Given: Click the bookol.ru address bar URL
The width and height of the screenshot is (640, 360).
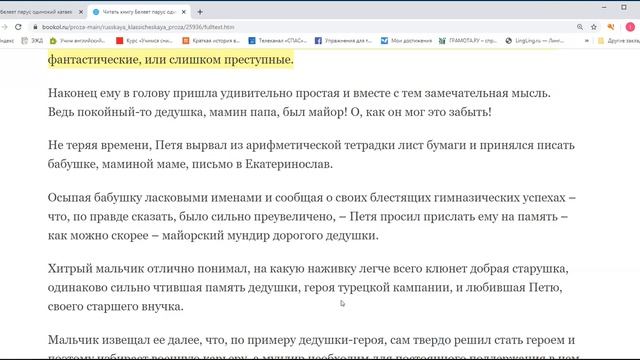Looking at the screenshot, I should coord(138,27).
